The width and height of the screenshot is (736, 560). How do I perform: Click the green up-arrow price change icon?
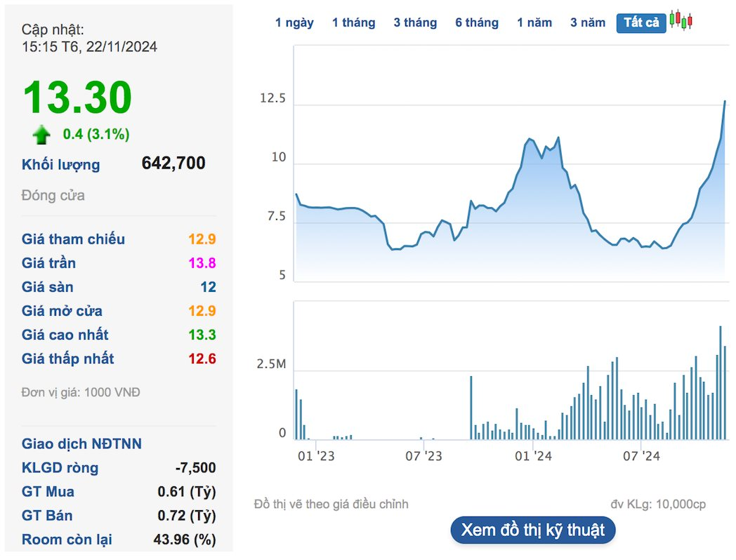(41, 135)
